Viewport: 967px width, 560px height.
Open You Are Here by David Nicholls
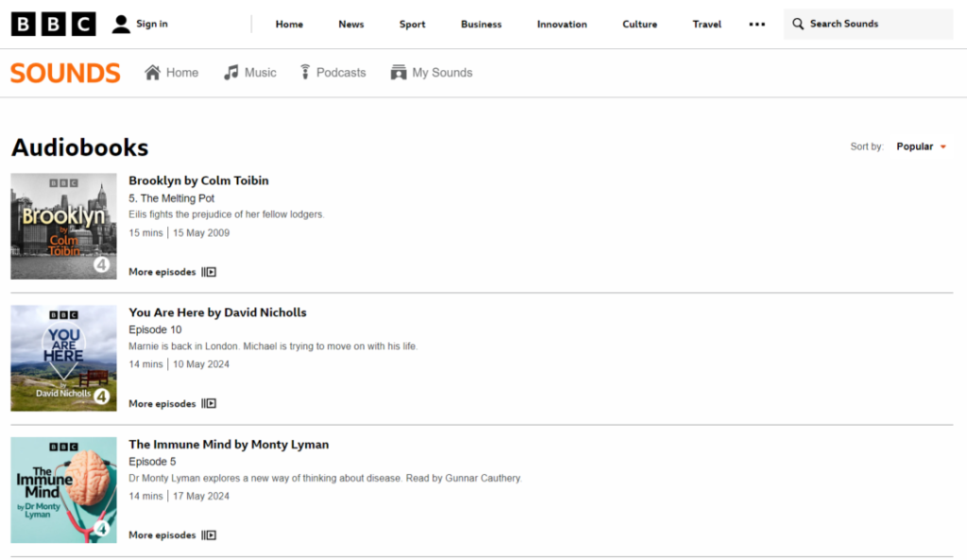pos(218,313)
